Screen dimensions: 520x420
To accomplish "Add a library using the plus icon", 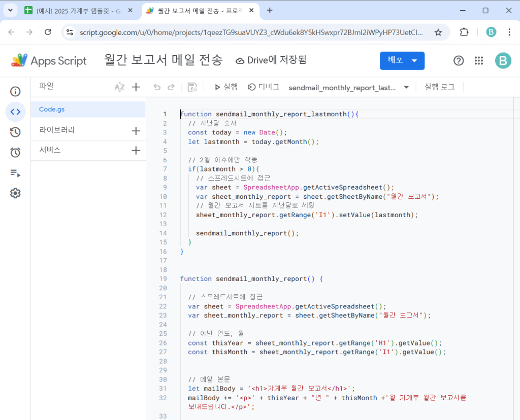I will pyautogui.click(x=136, y=131).
